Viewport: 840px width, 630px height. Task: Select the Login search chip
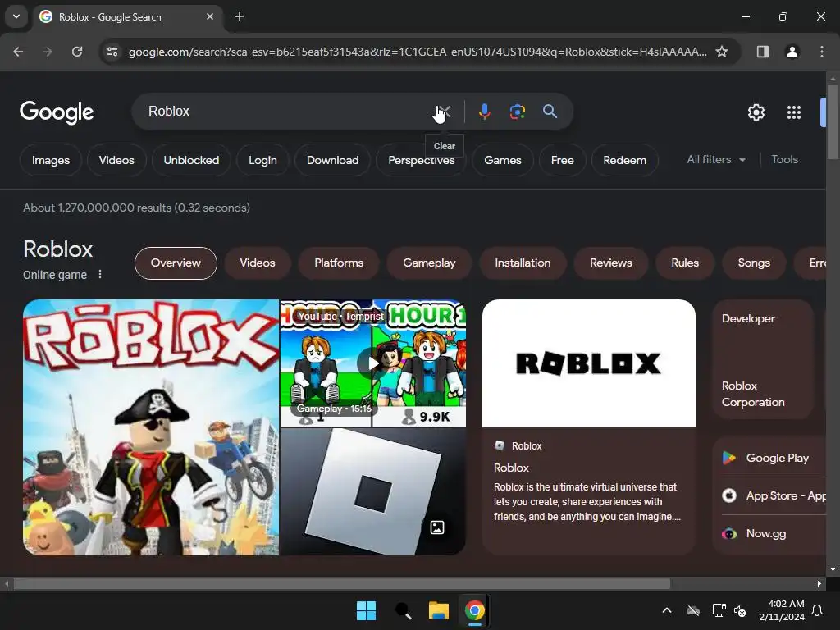click(x=262, y=160)
